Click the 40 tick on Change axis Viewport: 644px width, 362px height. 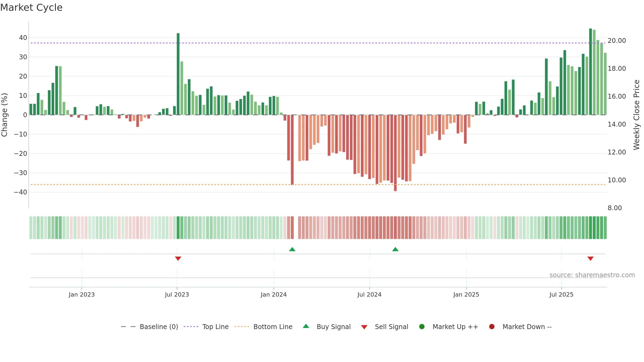[x=23, y=38]
